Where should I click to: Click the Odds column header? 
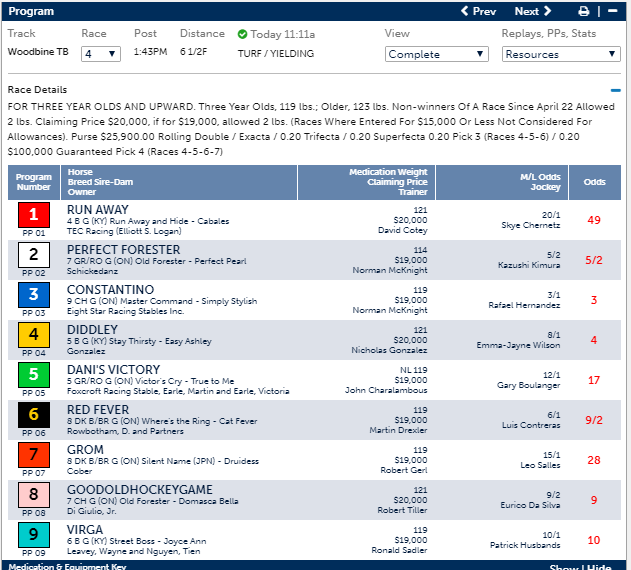click(594, 182)
